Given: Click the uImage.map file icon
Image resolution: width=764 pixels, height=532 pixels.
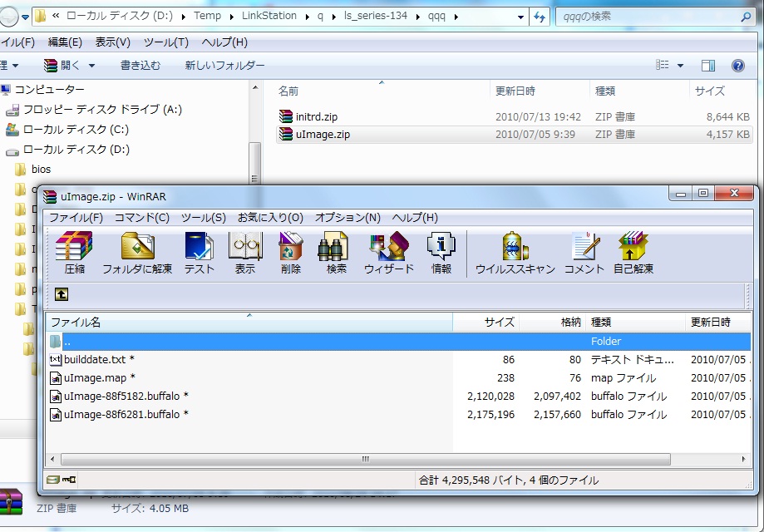Looking at the screenshot, I should [56, 378].
